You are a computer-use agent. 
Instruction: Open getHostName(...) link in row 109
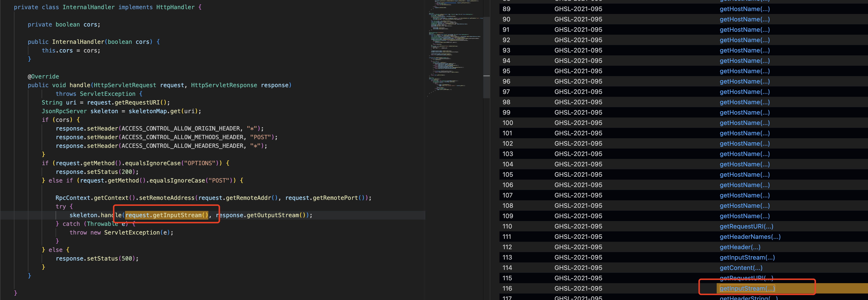745,216
